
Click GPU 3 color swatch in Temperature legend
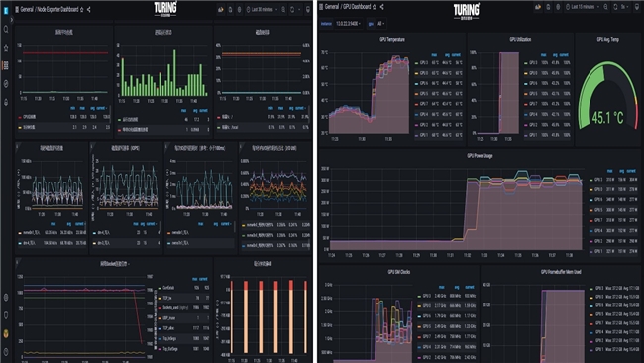click(416, 63)
